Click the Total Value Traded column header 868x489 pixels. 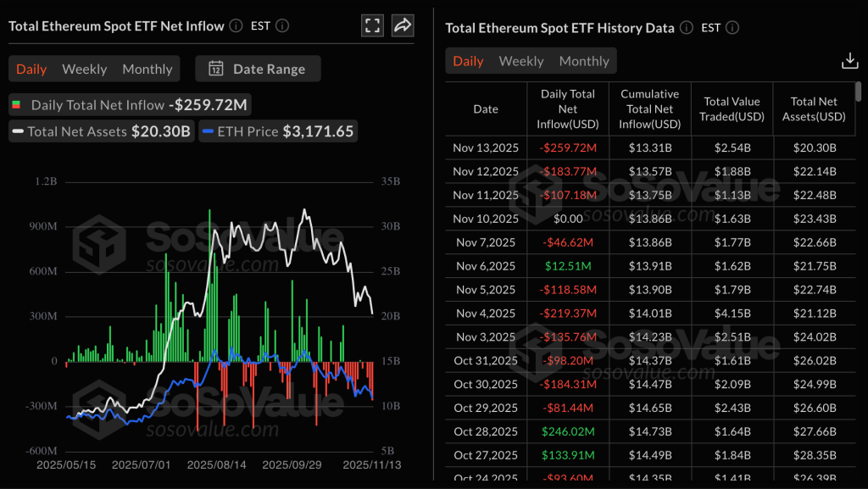tap(732, 108)
